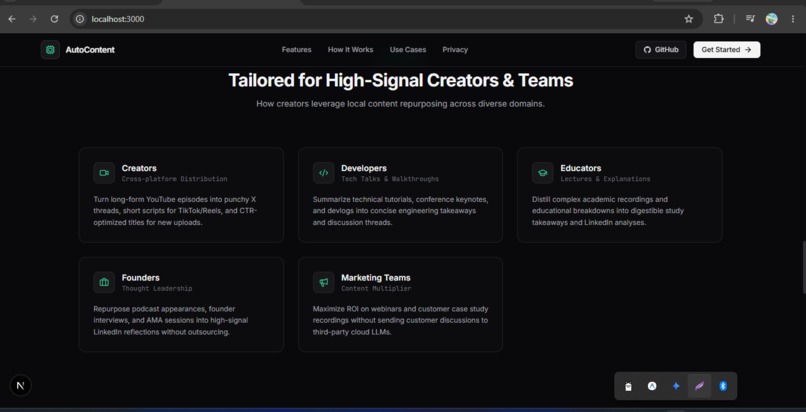
Task: Click the Creators description about YouTube episodes
Action: pyautogui.click(x=175, y=211)
